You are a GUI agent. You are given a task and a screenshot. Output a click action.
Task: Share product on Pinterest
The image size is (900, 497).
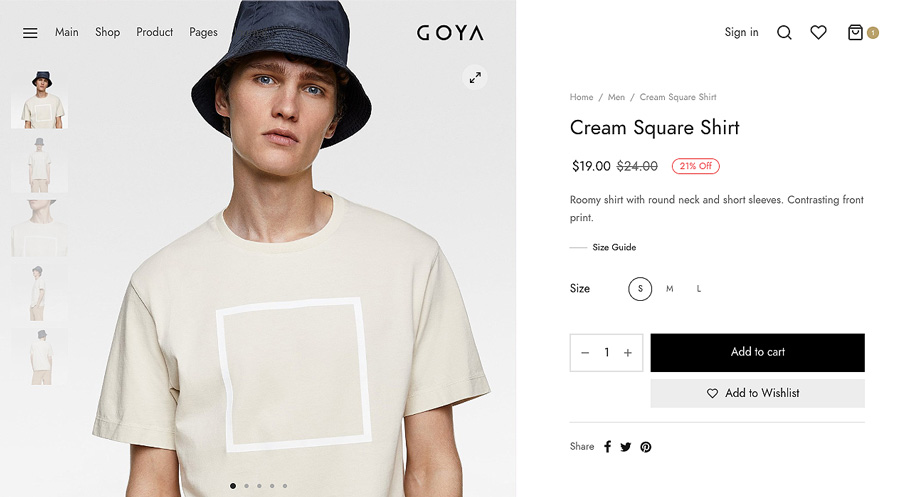(x=646, y=447)
